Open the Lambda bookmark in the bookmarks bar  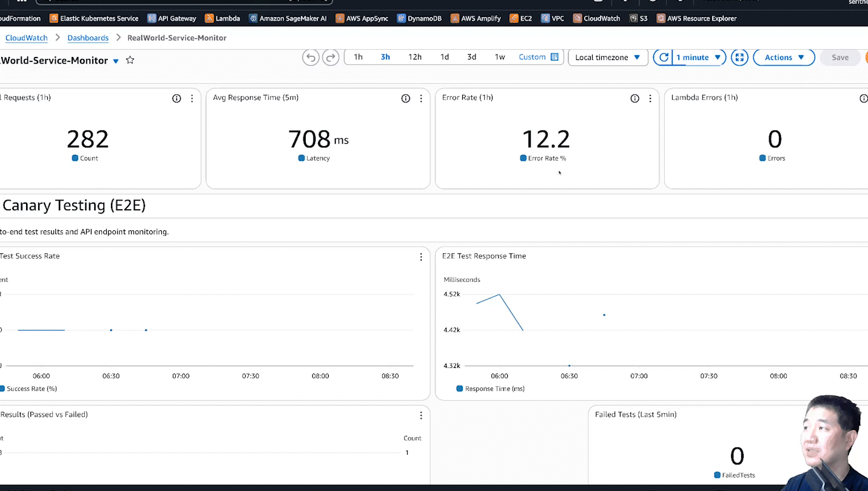(x=223, y=18)
